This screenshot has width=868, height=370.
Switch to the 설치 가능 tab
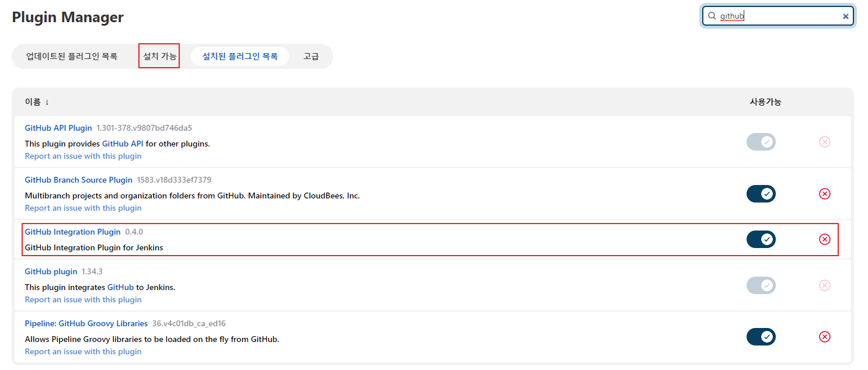[x=159, y=57]
